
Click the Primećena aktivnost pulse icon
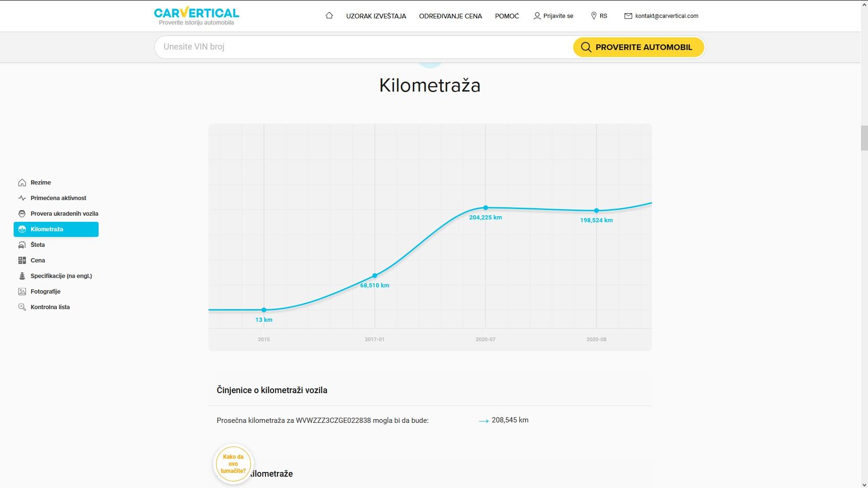22,198
